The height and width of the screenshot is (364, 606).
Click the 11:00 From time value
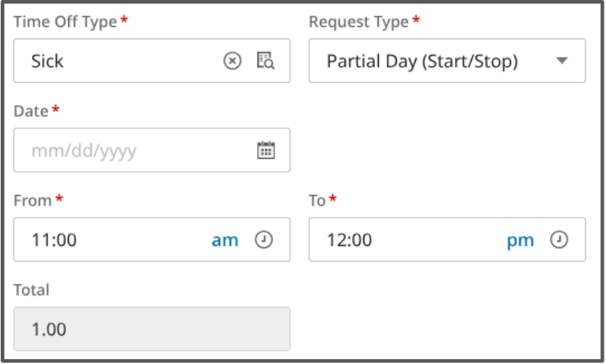54,240
